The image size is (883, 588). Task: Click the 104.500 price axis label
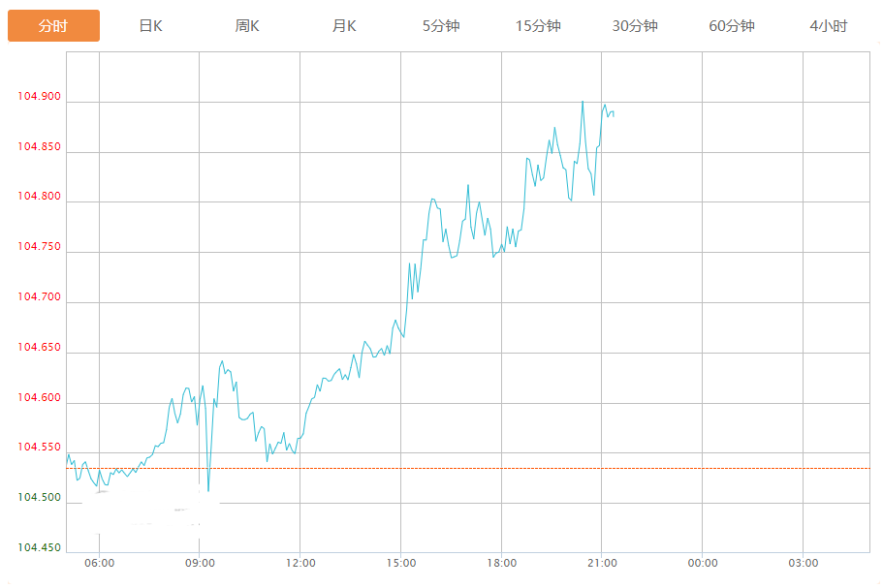[x=39, y=498]
